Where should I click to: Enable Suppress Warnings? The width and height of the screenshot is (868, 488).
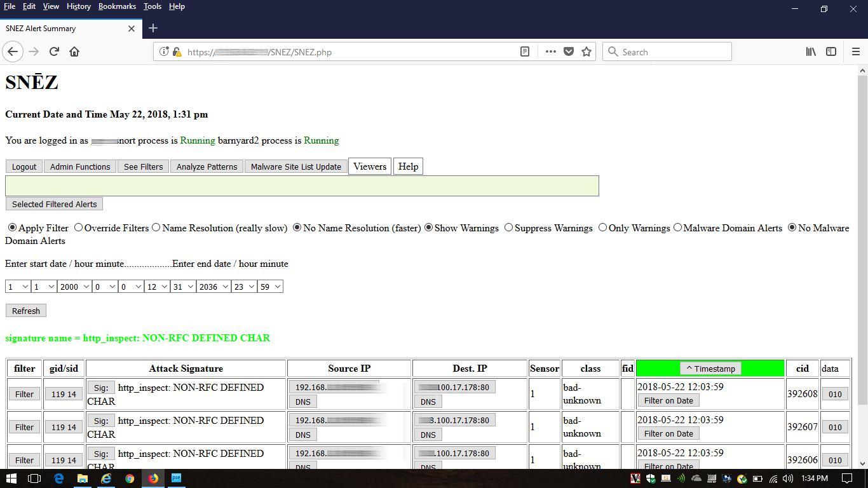click(x=508, y=227)
